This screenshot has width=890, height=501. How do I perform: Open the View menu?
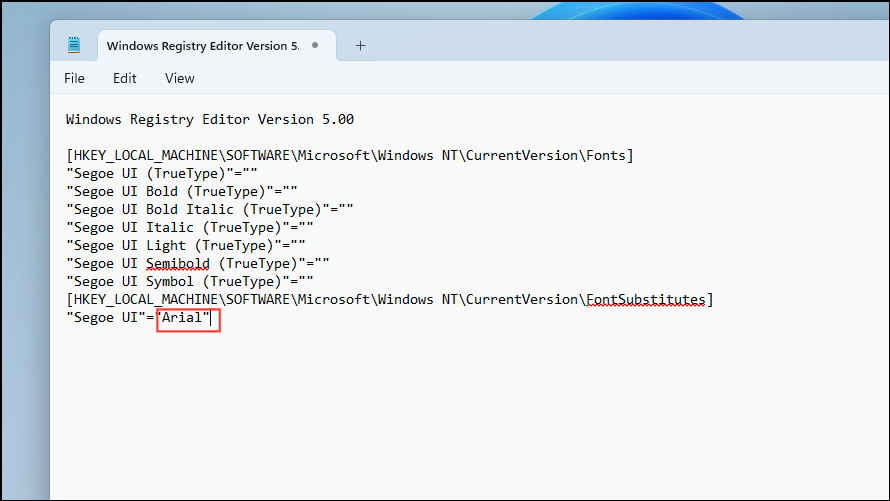[x=179, y=78]
